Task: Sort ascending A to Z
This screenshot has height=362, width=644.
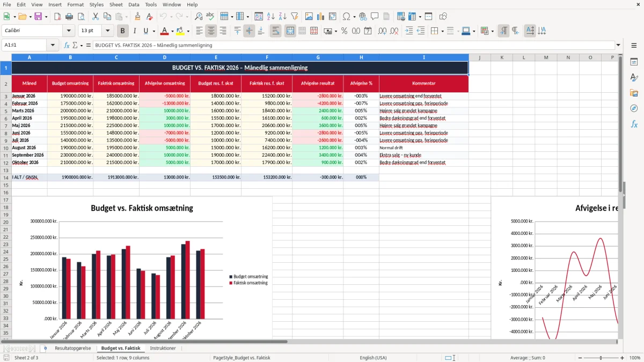Action: tap(271, 17)
